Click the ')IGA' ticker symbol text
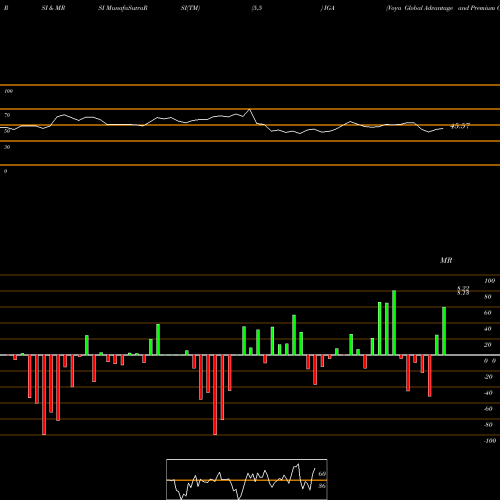Viewport: 500px width, 500px height. click(x=328, y=8)
